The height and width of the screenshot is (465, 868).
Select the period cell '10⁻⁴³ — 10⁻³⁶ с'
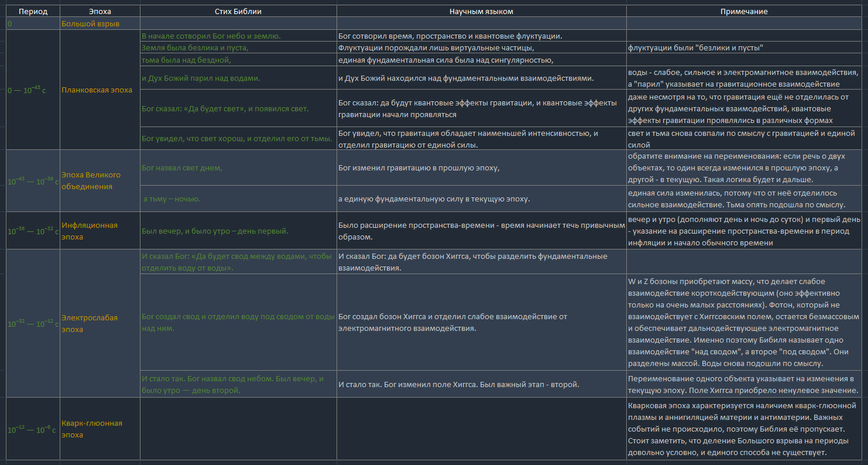tap(33, 180)
